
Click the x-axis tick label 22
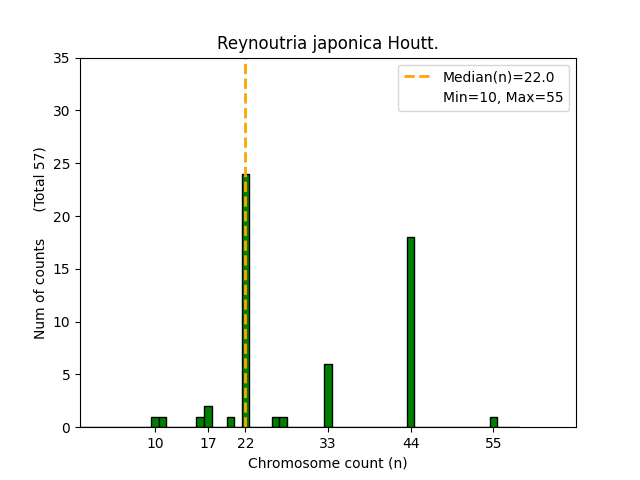pos(245,443)
